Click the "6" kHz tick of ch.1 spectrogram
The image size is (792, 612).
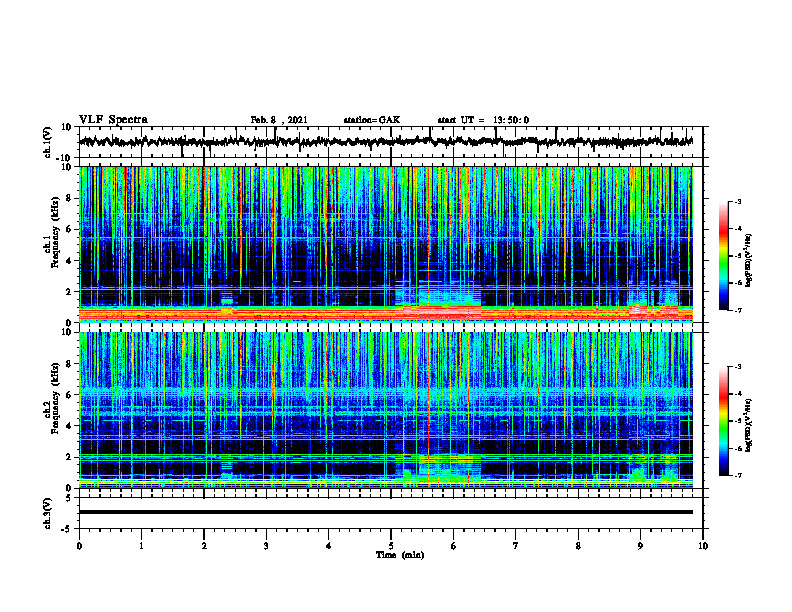[69, 229]
